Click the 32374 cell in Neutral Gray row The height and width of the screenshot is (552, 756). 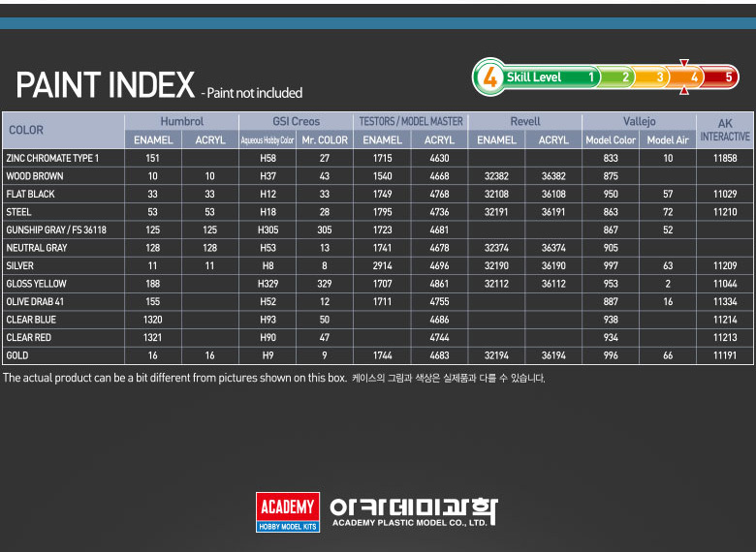tap(496, 248)
